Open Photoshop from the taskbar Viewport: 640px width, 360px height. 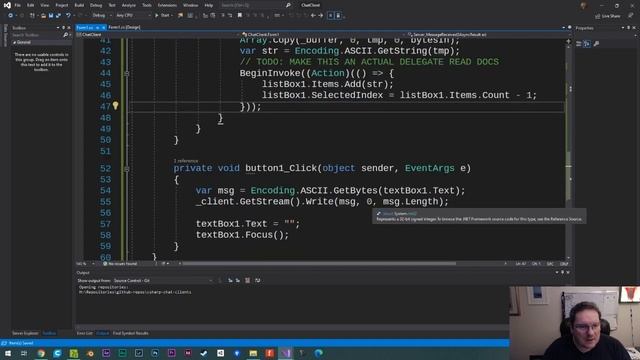(x=155, y=353)
